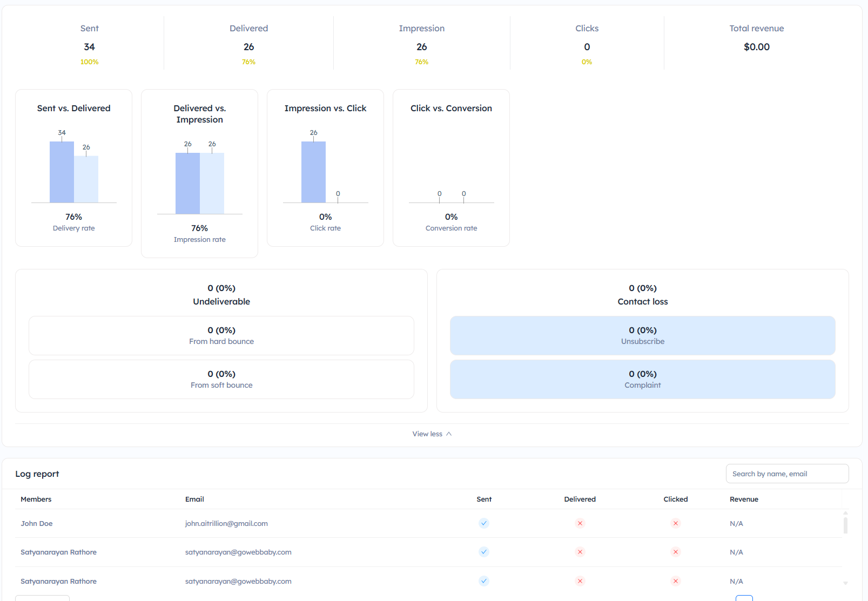Image resolution: width=868 pixels, height=601 pixels.
Task: Click the From soft bounce box
Action: pos(221,379)
